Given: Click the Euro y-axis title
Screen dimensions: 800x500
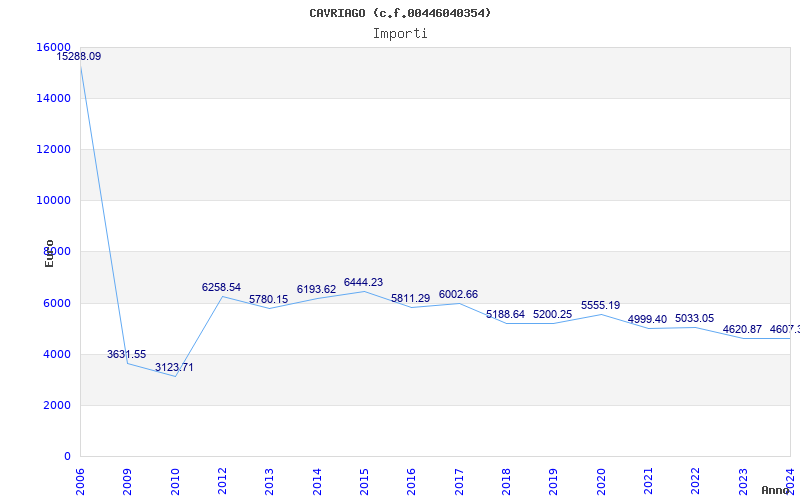Looking at the screenshot, I should (49, 253).
